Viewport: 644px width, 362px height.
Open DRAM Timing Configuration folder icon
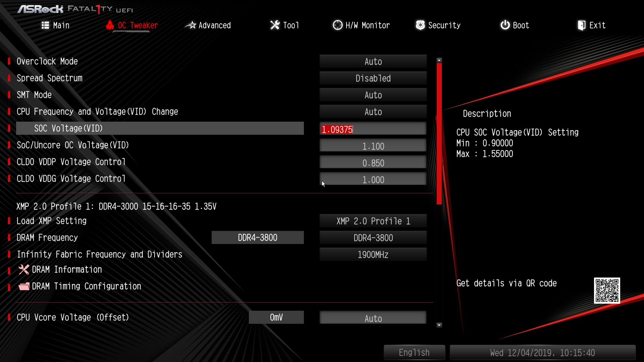coord(24,286)
